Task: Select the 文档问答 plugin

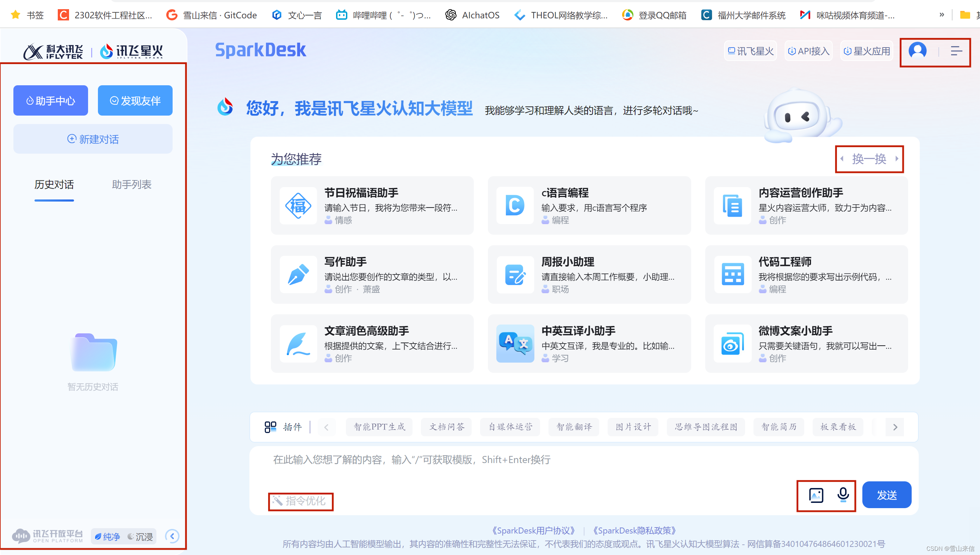Action: (447, 427)
